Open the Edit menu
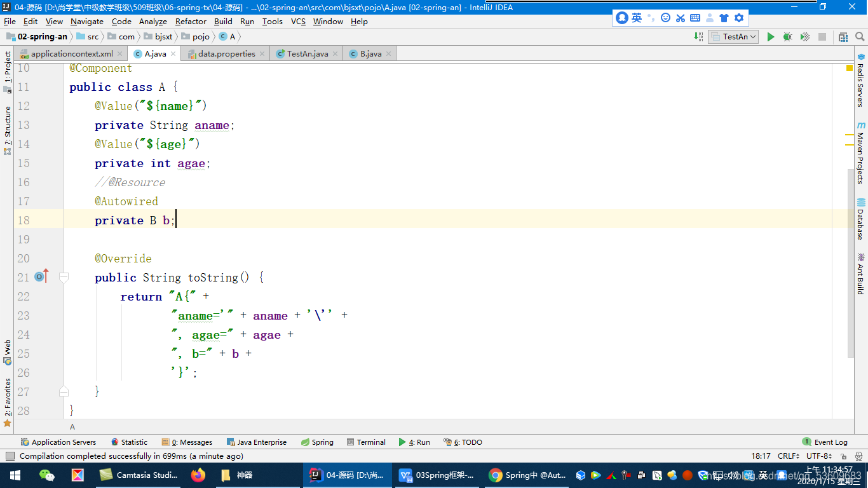The height and width of the screenshot is (488, 868). (31, 21)
